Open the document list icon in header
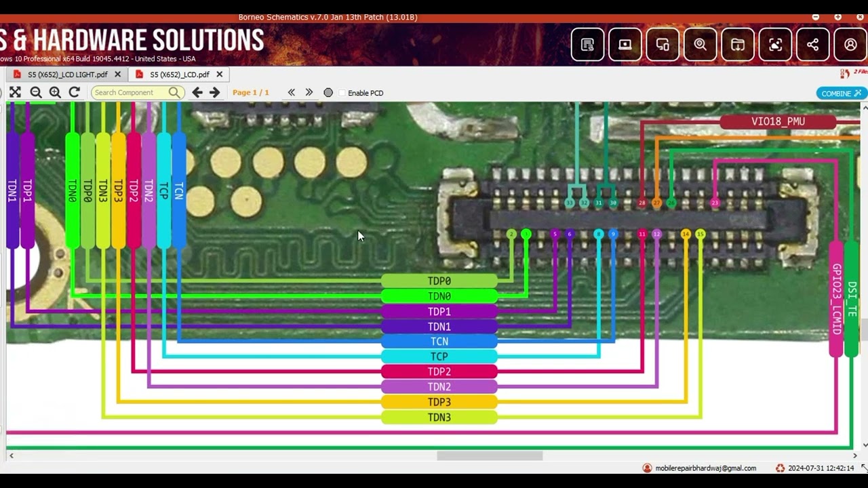Viewport: 868px width, 488px height. tap(587, 45)
